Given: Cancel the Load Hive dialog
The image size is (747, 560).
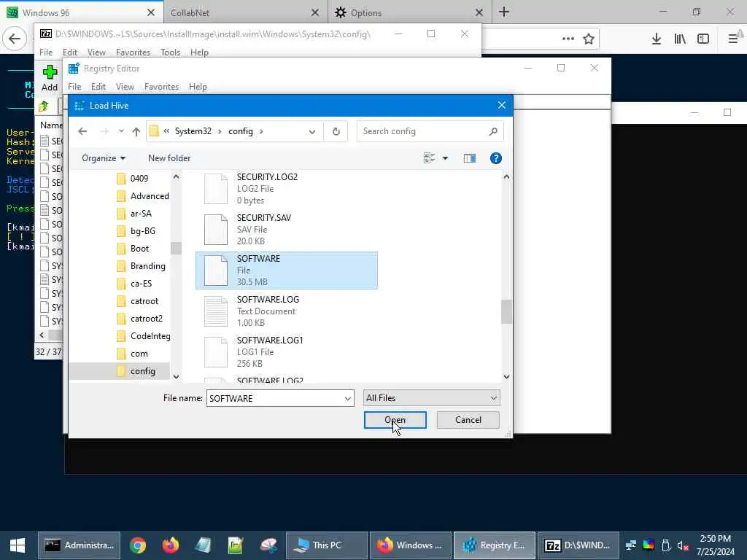Looking at the screenshot, I should (468, 420).
